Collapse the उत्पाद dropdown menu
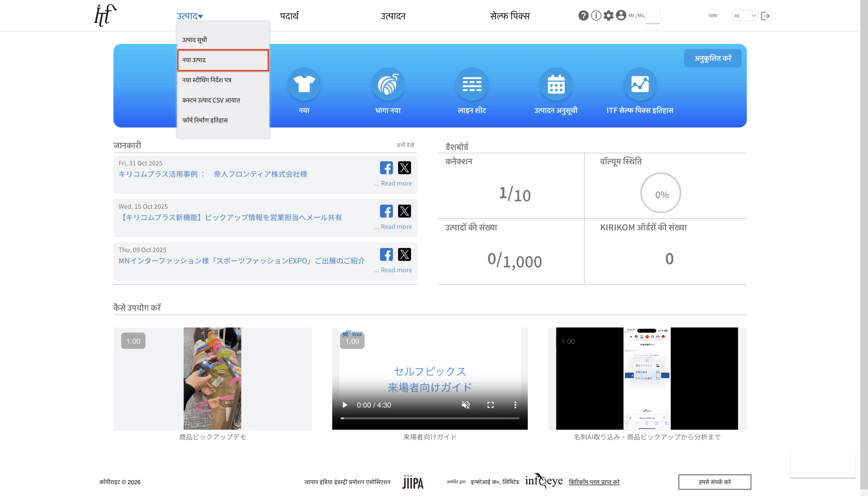 pyautogui.click(x=190, y=16)
